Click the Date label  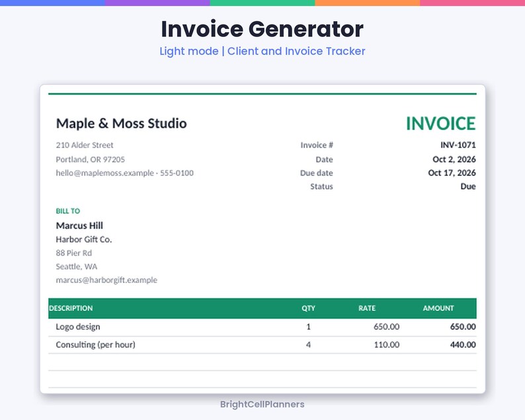coord(324,159)
